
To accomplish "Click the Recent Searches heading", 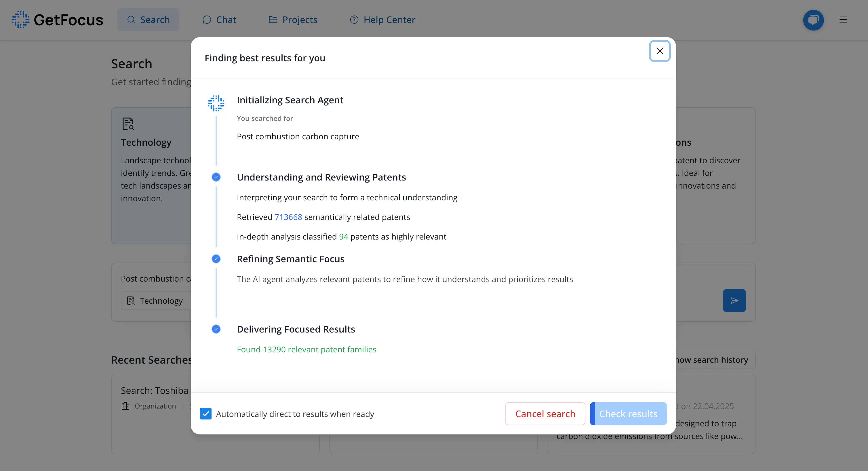I will 151,360.
